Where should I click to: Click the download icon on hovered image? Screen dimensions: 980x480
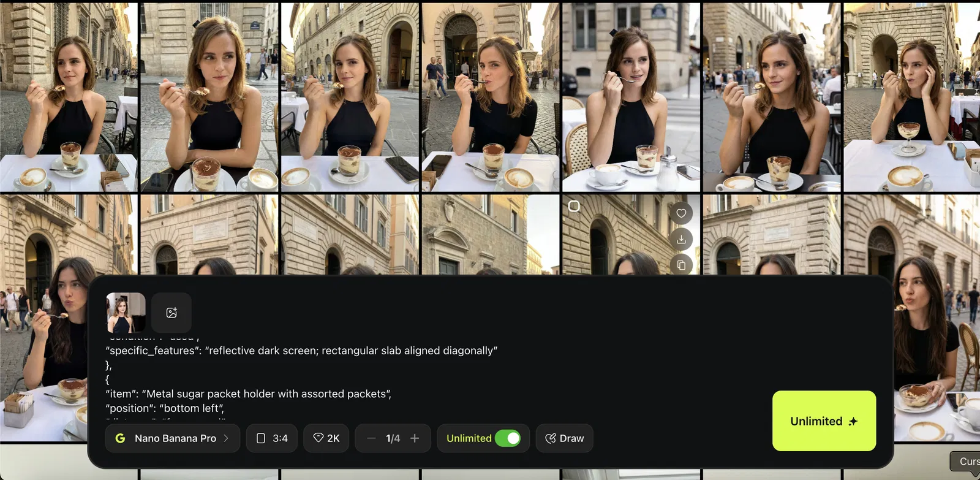pos(681,239)
